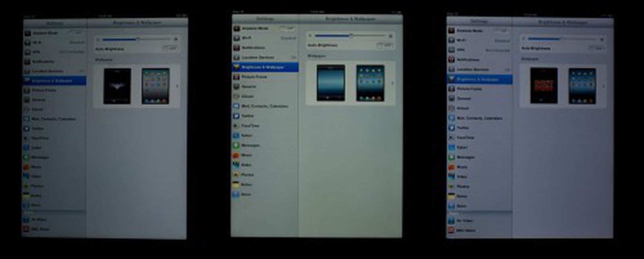Tap the Twitter icon on the middle iPad
Screen dimensions: 644x259
tap(236, 116)
